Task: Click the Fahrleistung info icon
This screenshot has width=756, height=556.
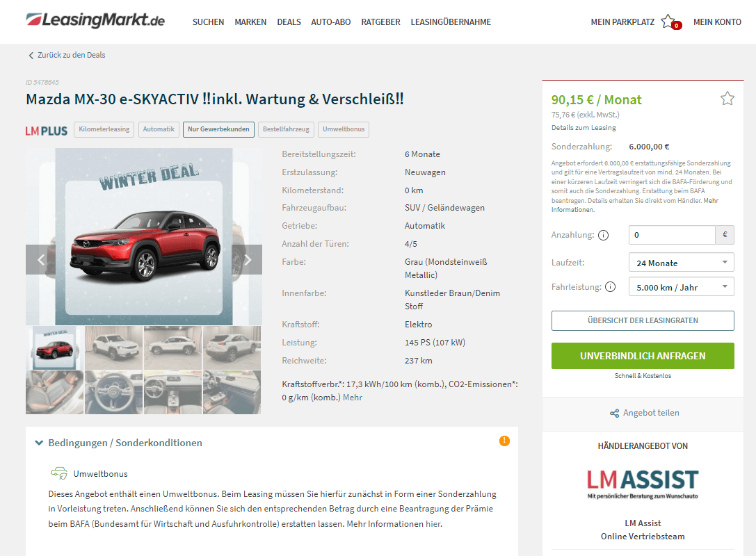Action: click(611, 287)
